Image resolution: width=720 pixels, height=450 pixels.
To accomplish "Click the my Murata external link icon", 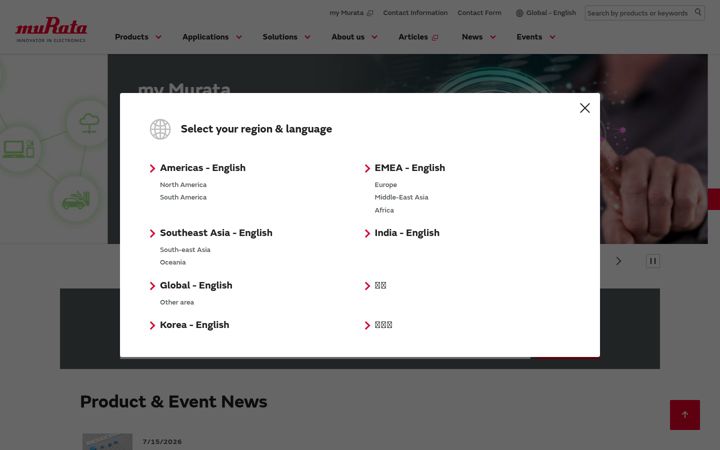I will (370, 13).
